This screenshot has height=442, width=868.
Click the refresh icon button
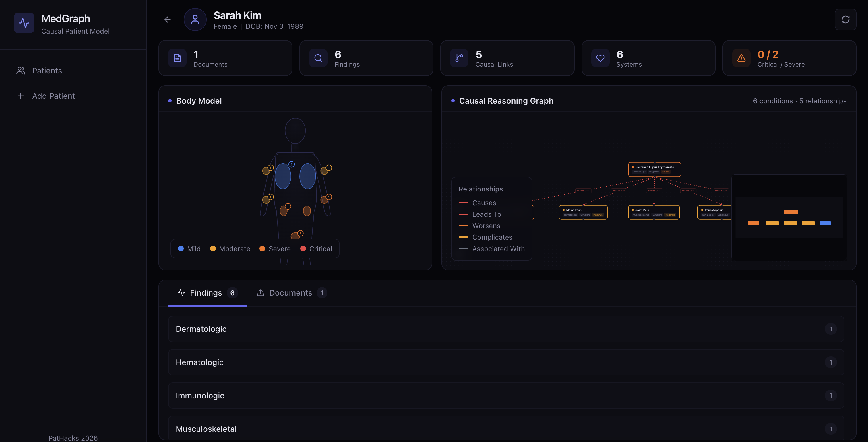(845, 20)
